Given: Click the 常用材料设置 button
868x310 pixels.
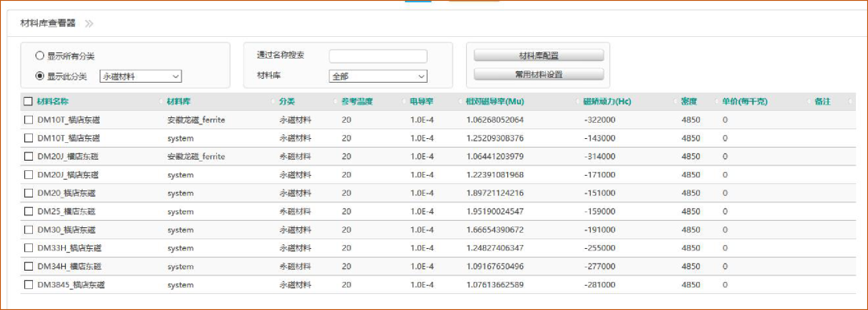Looking at the screenshot, I should [x=538, y=74].
